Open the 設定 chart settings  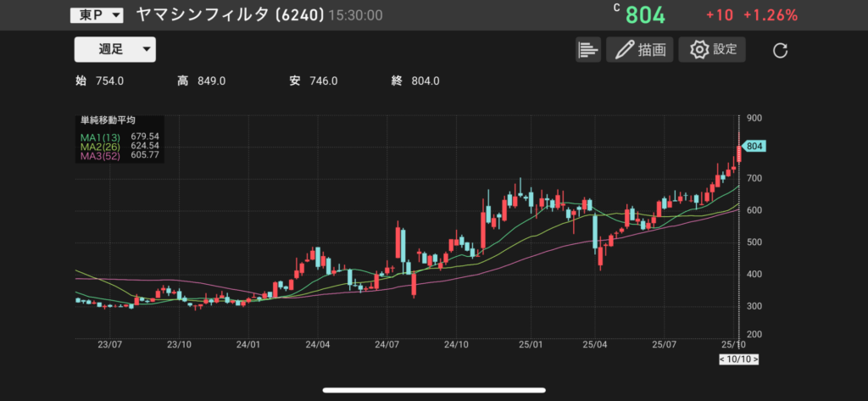click(712, 49)
